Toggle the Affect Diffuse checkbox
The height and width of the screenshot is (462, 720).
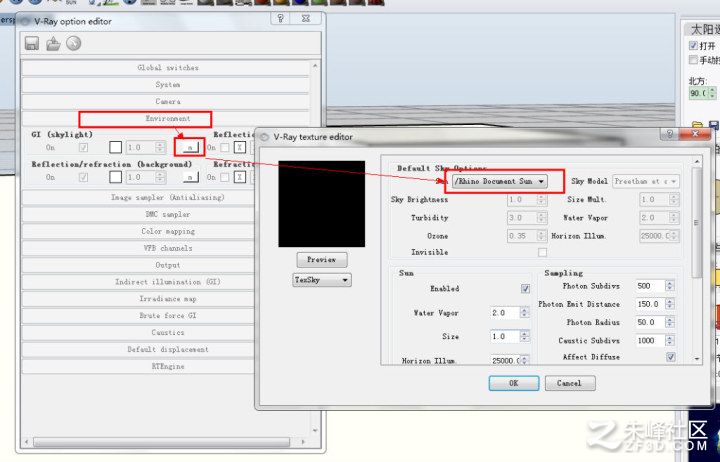point(671,357)
